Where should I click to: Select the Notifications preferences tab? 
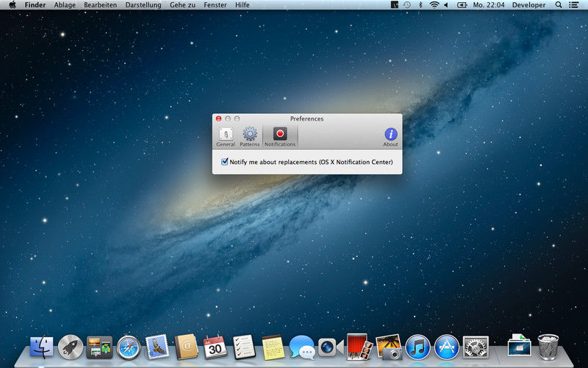[x=280, y=137]
